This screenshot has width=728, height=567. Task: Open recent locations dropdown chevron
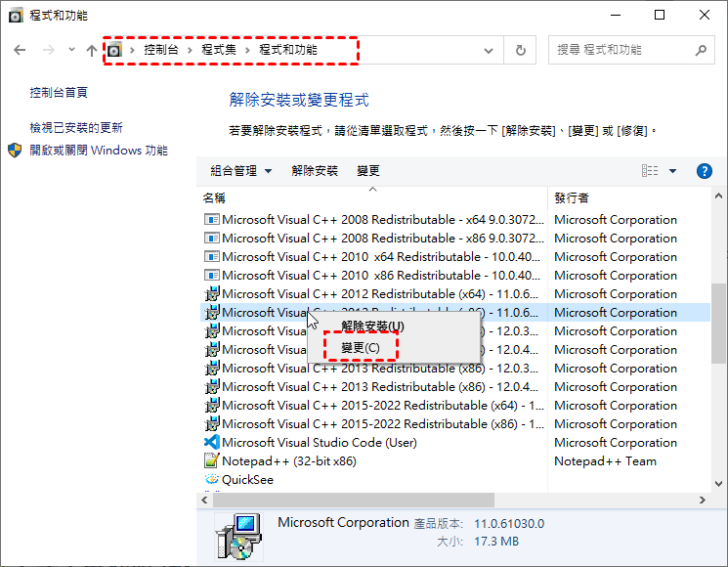71,49
